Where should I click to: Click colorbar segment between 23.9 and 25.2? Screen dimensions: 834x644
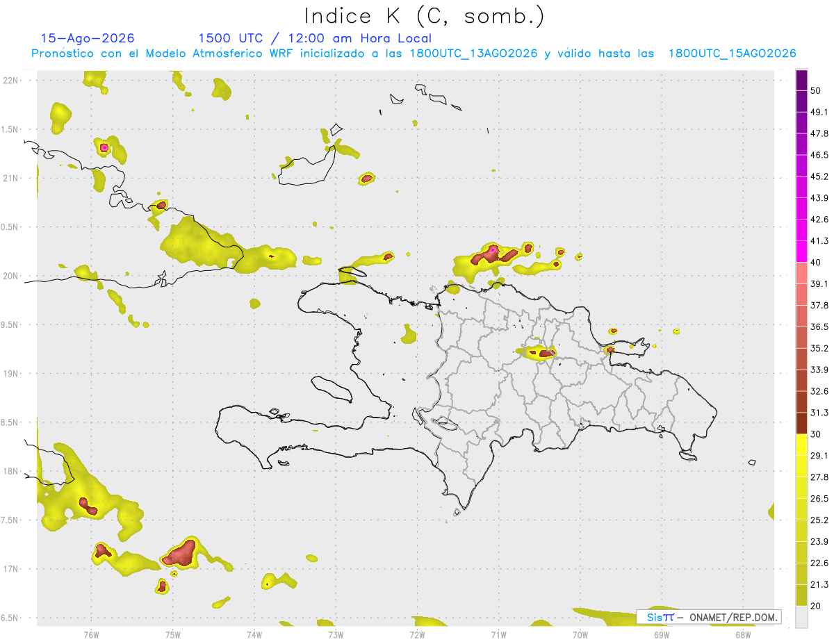(x=802, y=531)
